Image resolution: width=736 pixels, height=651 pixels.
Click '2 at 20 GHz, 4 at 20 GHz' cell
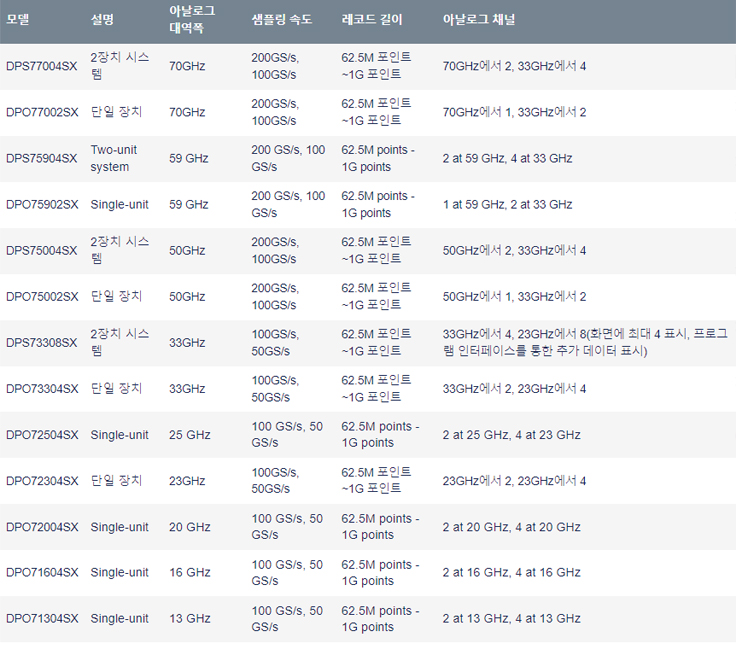pos(511,527)
